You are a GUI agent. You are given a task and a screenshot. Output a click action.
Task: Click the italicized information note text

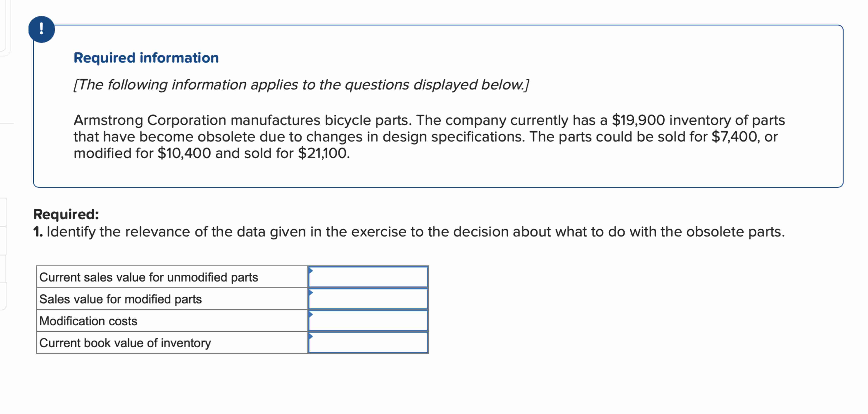pos(302,85)
